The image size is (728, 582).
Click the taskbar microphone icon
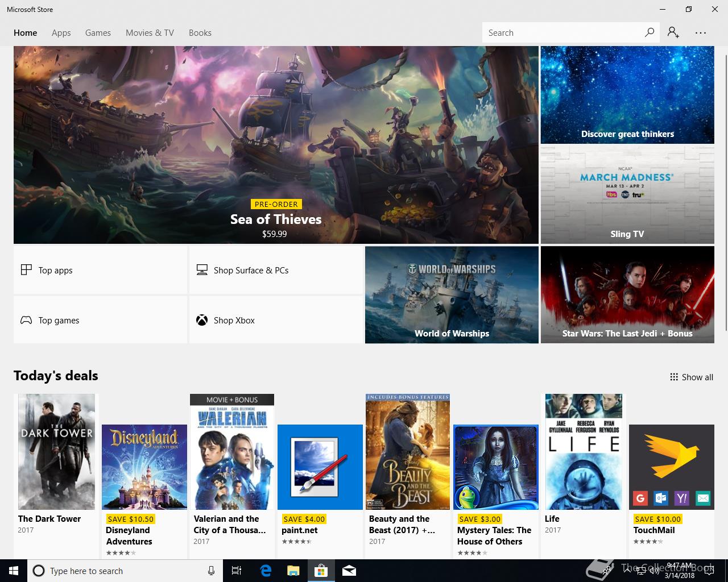(211, 571)
